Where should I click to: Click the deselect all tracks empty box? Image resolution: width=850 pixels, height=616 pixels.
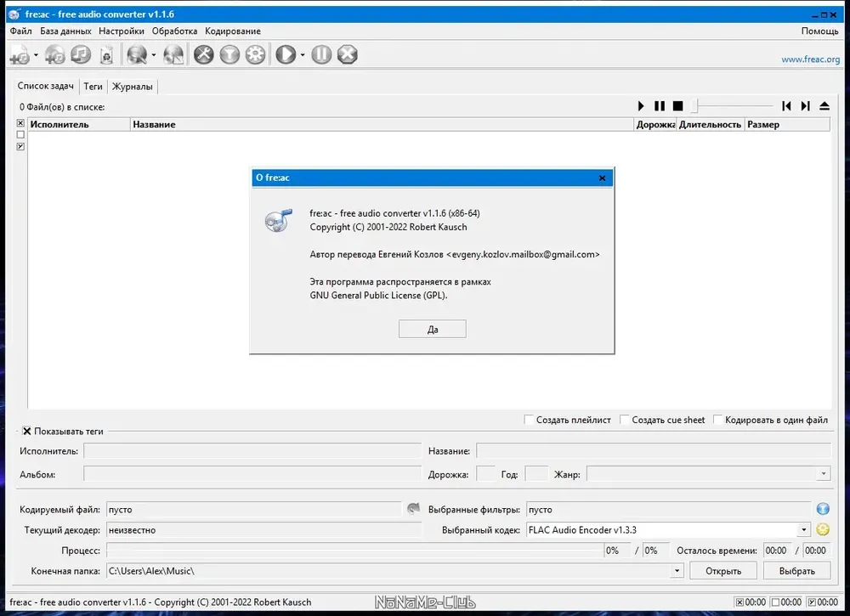pyautogui.click(x=20, y=134)
